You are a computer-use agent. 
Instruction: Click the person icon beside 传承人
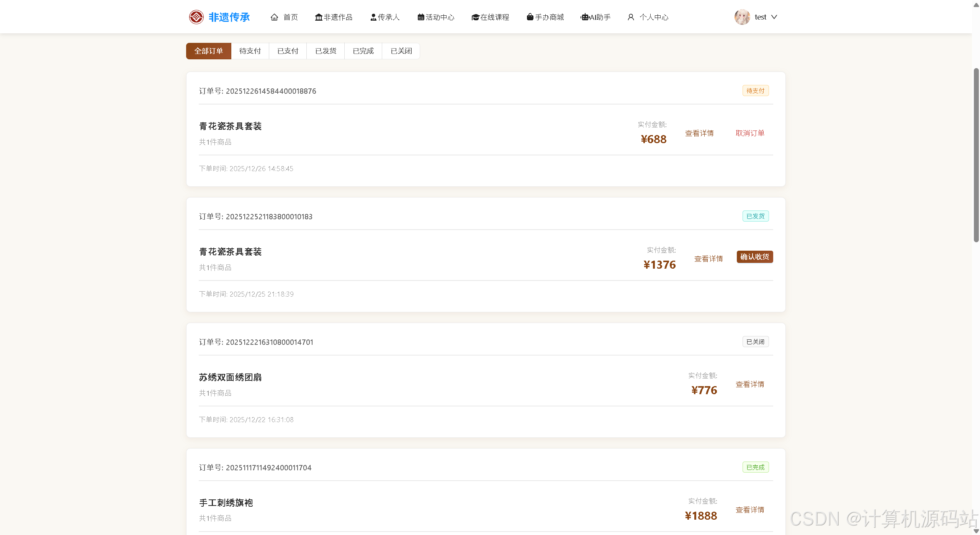point(373,17)
